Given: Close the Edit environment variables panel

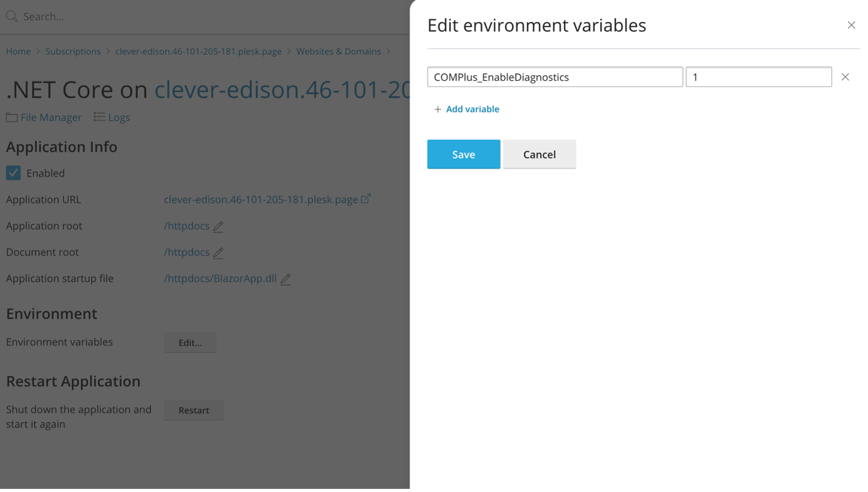Looking at the screenshot, I should coord(851,24).
